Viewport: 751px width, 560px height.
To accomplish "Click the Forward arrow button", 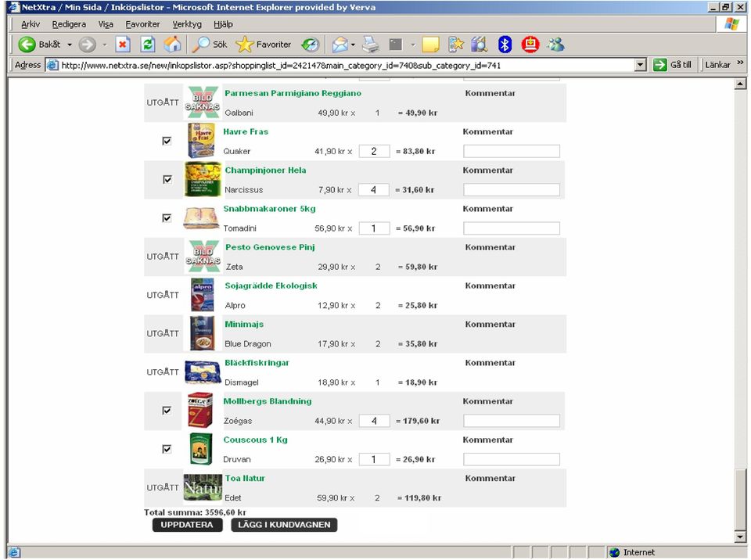I will [x=87, y=45].
